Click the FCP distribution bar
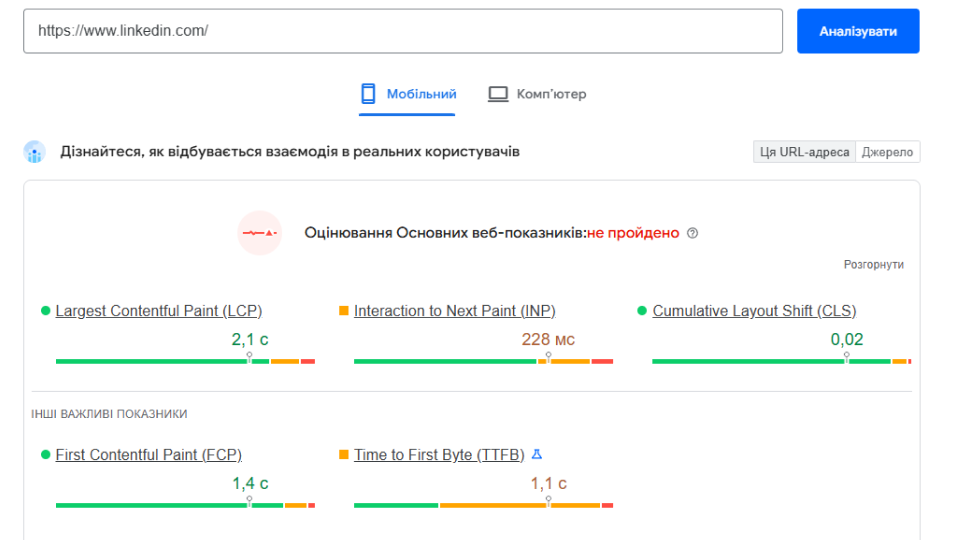 click(x=186, y=505)
